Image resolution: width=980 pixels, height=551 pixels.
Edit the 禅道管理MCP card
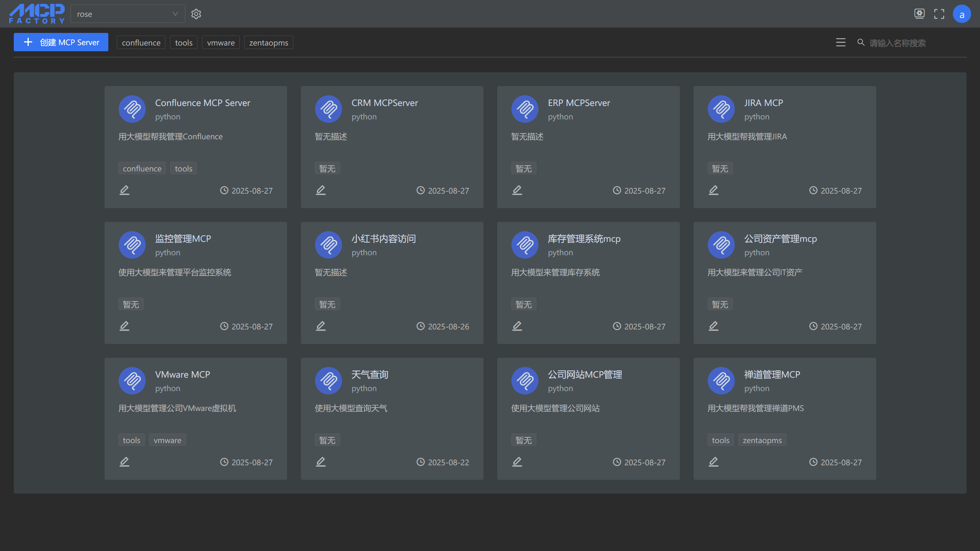point(714,462)
